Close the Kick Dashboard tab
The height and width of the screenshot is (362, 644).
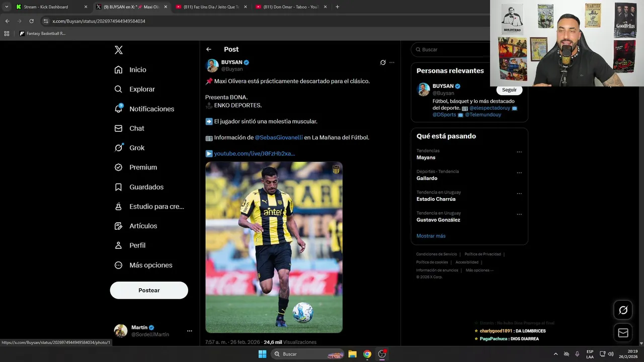86,7
